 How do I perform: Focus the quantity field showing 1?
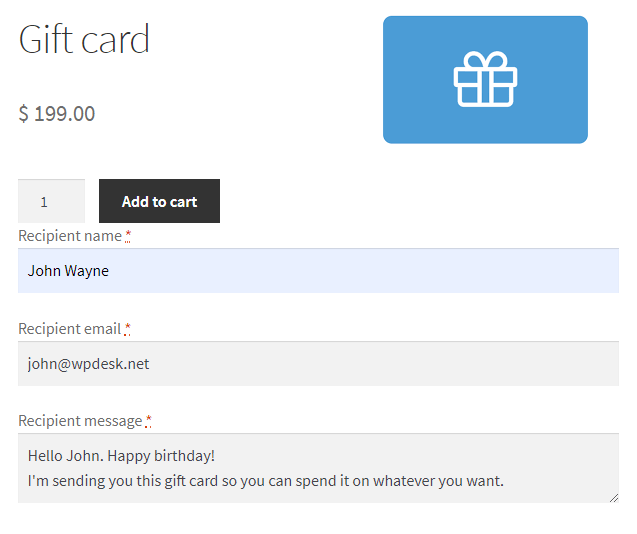[52, 201]
